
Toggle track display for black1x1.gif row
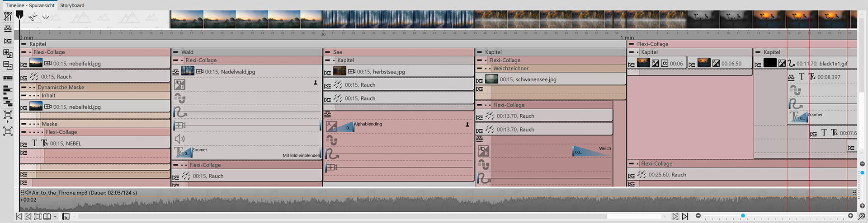[758, 65]
